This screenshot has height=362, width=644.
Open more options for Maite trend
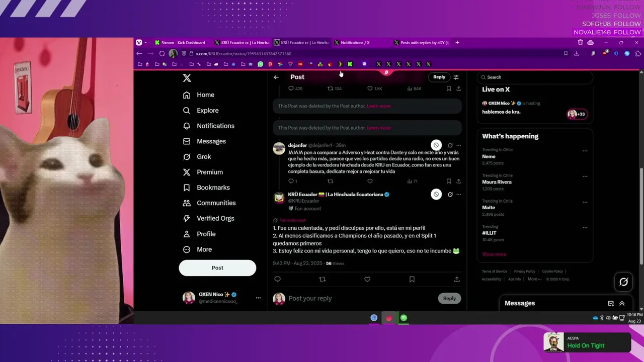coord(585,202)
